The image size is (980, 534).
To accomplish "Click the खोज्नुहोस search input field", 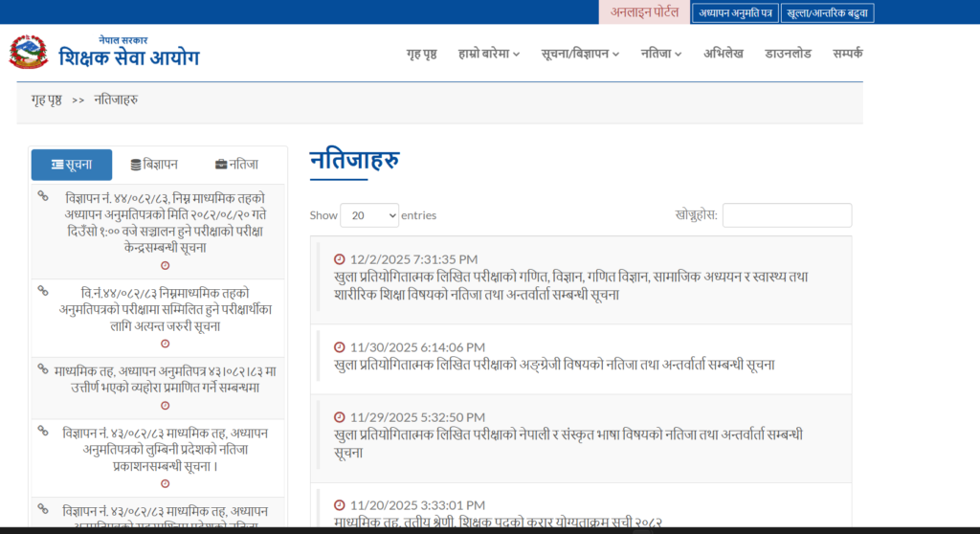I will point(787,215).
